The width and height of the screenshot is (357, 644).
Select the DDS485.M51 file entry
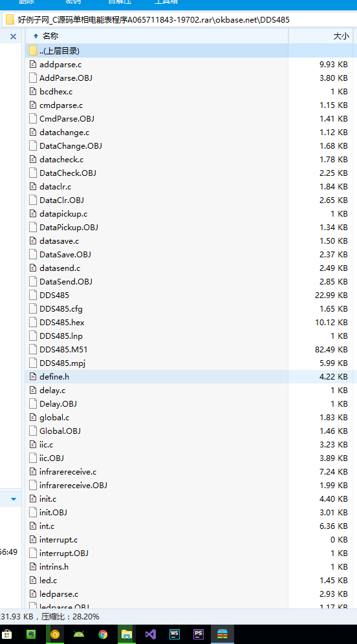[63, 349]
